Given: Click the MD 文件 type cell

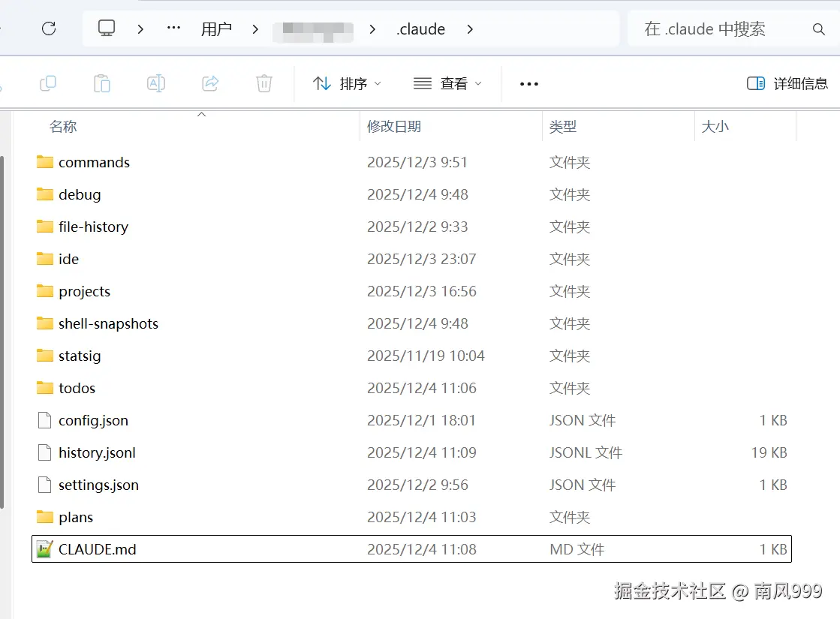Looking at the screenshot, I should (x=577, y=549).
